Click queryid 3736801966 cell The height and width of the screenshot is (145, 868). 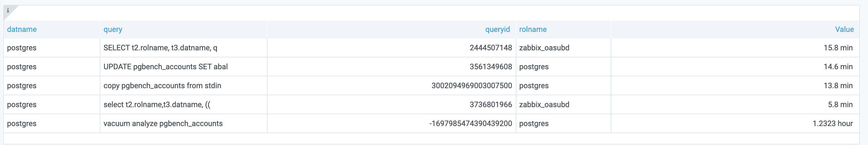click(x=491, y=104)
